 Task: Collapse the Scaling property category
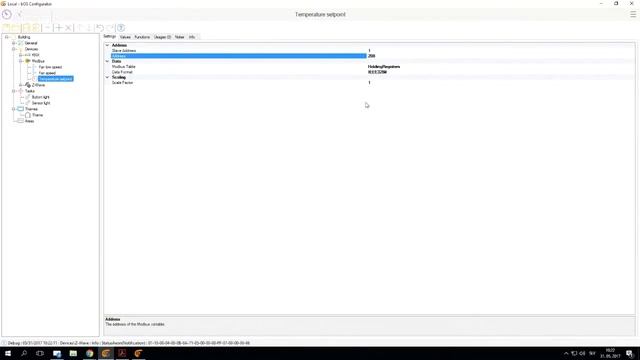click(107, 77)
